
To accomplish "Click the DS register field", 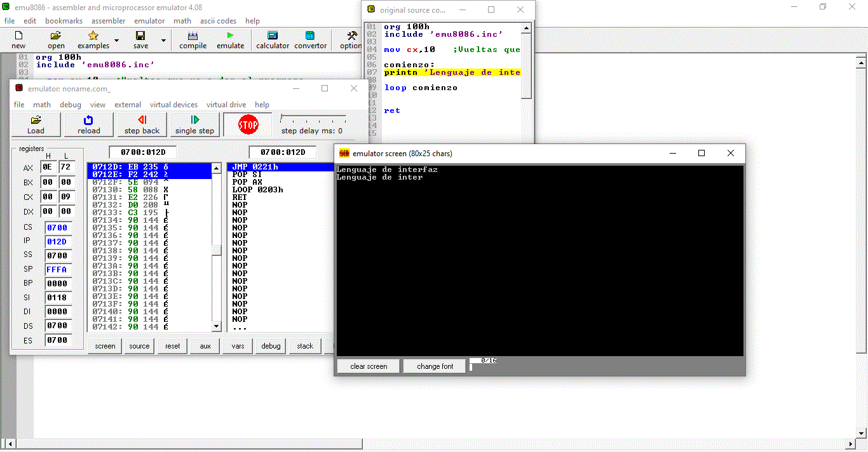I will tap(58, 326).
